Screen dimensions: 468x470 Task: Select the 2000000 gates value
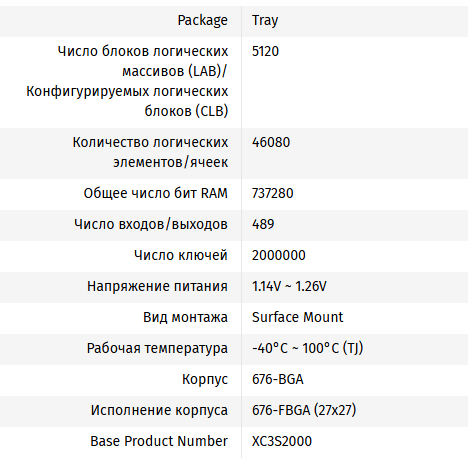click(279, 255)
